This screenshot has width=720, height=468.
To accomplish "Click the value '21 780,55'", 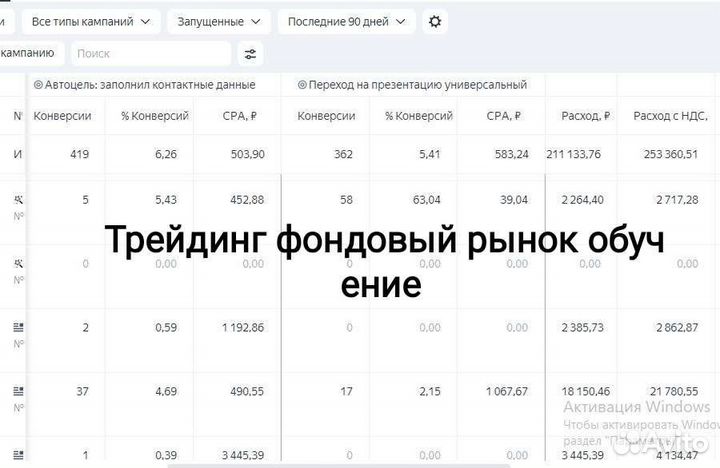I will click(674, 391).
